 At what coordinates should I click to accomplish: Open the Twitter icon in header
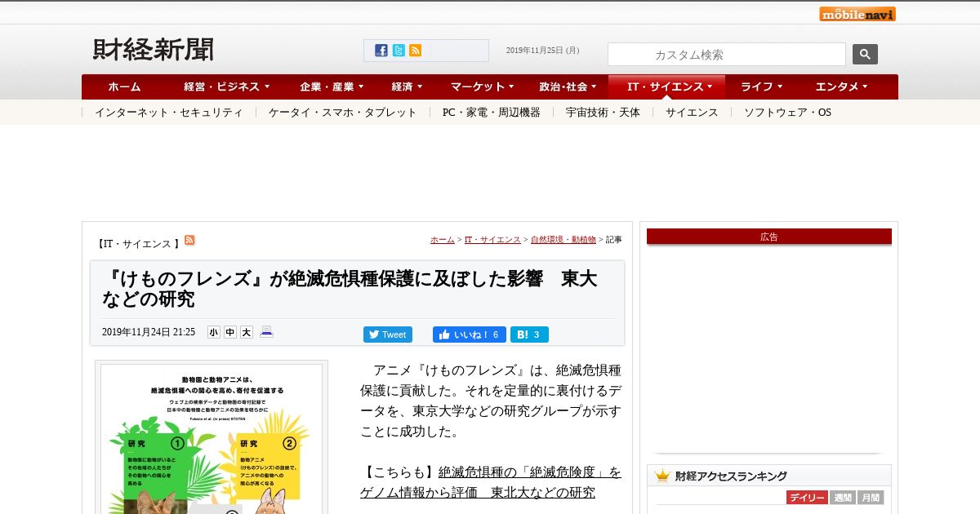point(399,51)
